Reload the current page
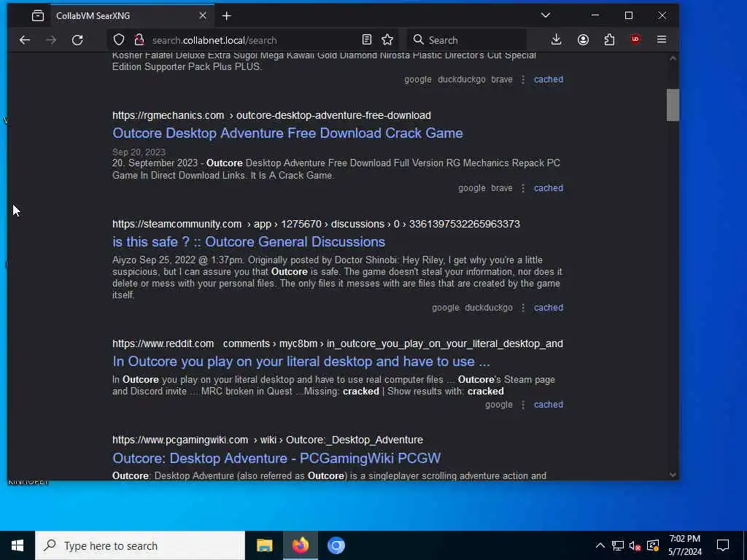This screenshot has height=560, width=747. [77, 40]
